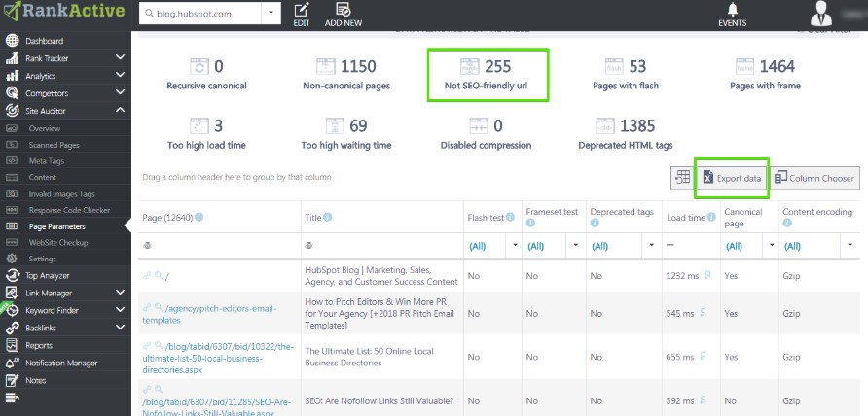The width and height of the screenshot is (868, 416).
Task: Click the Export data button
Action: pyautogui.click(x=732, y=178)
